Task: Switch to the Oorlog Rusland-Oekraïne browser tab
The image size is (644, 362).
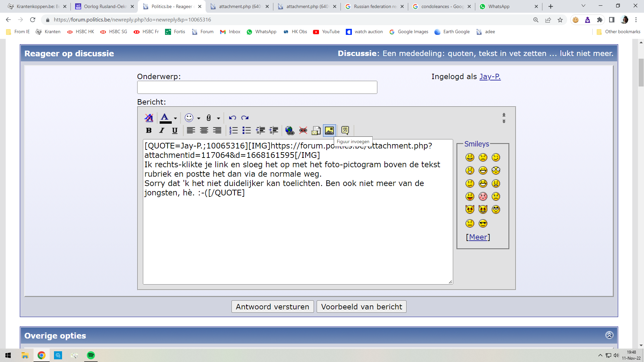Action: point(104,6)
